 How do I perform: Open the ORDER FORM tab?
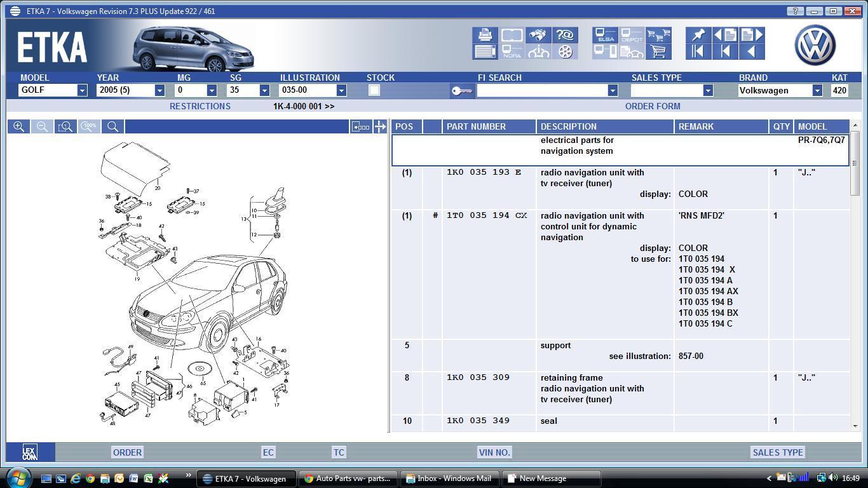[653, 106]
